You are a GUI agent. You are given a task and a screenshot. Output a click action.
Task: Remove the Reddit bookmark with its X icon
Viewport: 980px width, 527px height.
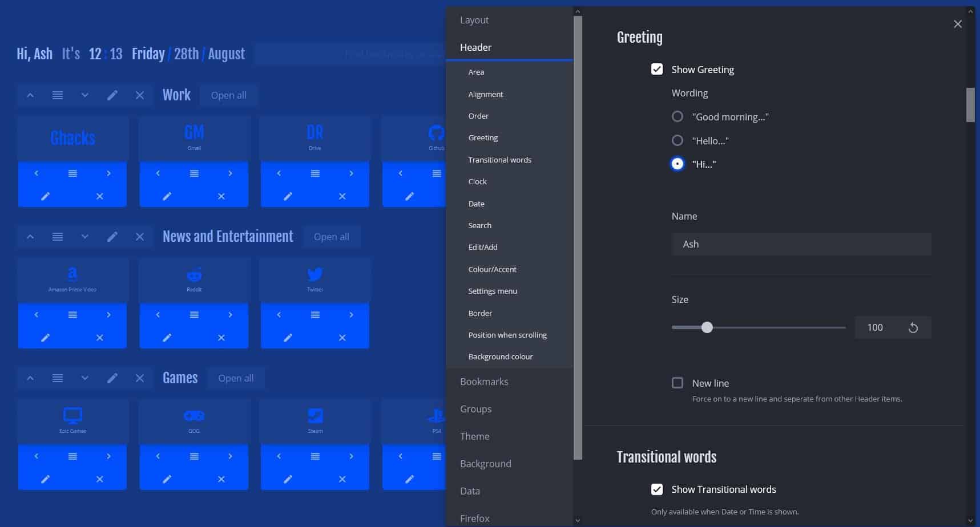tap(221, 338)
